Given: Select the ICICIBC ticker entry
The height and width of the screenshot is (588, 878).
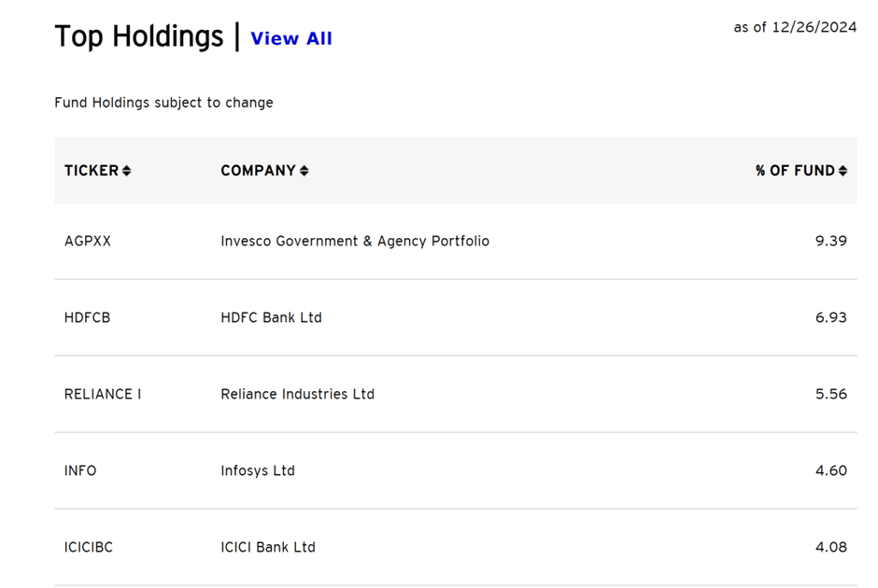Looking at the screenshot, I should coord(89,547).
